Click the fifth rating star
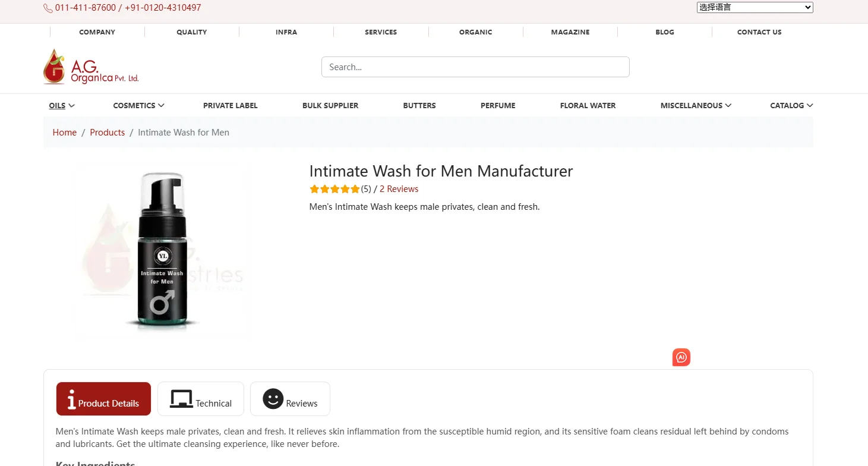The image size is (868, 466). click(x=355, y=188)
